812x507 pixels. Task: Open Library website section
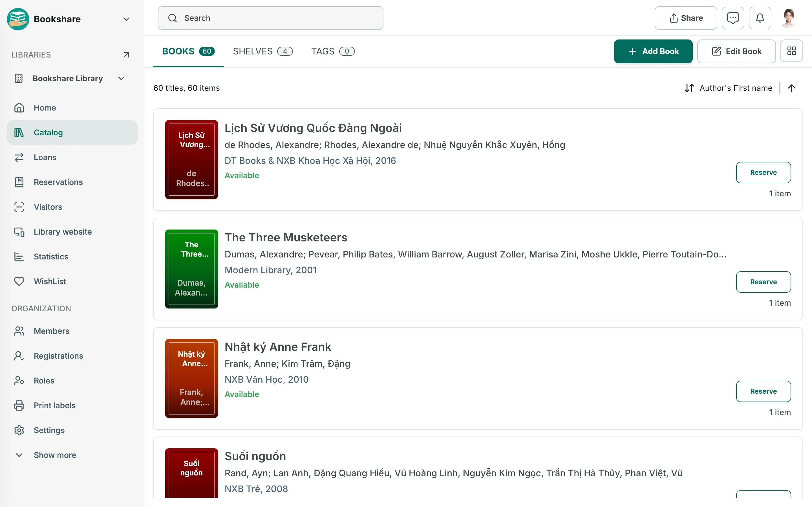72,232
